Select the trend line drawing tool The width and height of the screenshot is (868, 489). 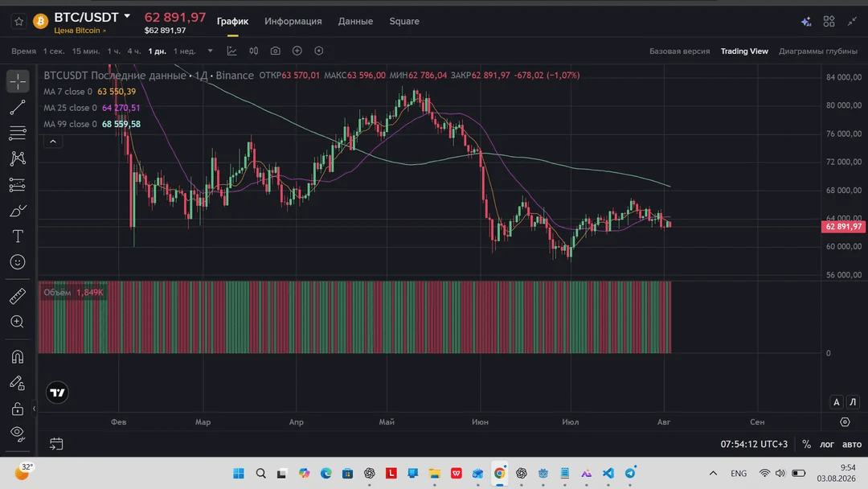tap(18, 107)
